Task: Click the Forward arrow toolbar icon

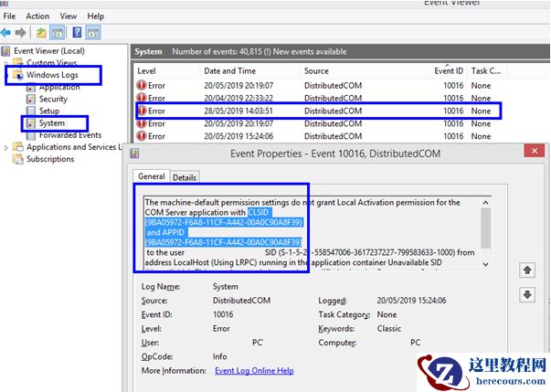Action: tap(20, 33)
